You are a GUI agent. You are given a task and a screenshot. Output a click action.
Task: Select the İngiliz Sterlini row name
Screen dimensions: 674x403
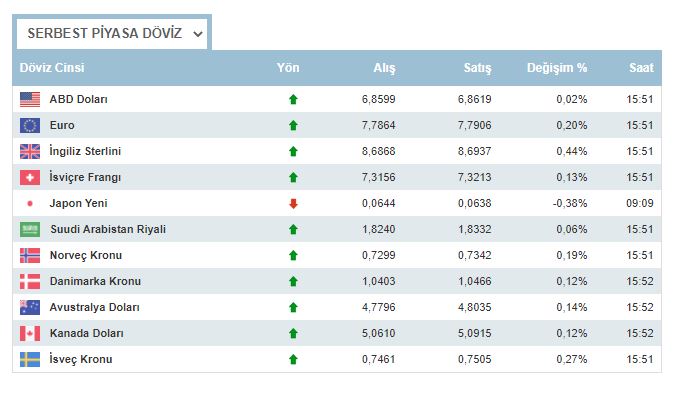tap(85, 152)
